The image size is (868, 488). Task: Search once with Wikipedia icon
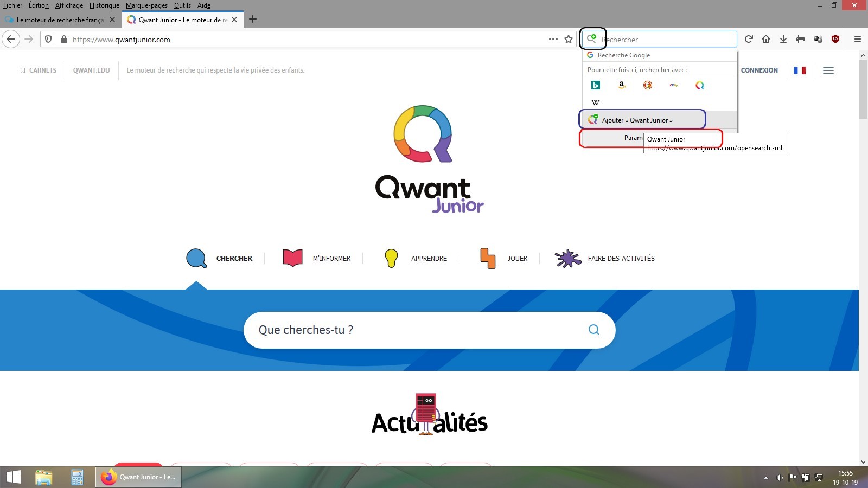pyautogui.click(x=596, y=102)
